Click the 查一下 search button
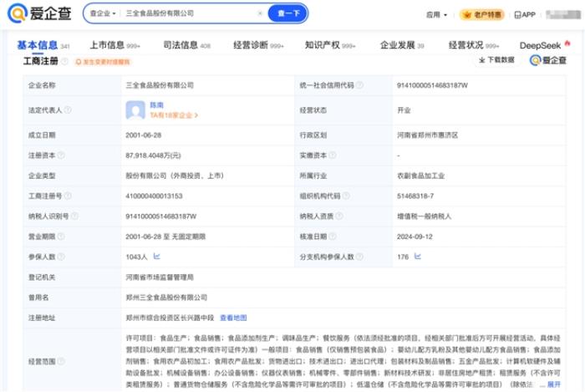Image resolution: width=585 pixels, height=392 pixels. click(x=287, y=13)
